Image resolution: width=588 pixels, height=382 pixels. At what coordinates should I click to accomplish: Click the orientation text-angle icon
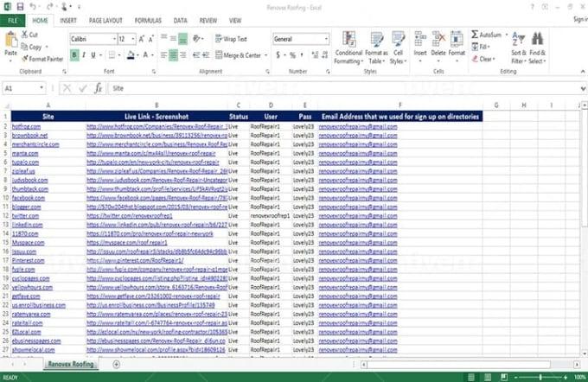pos(196,39)
